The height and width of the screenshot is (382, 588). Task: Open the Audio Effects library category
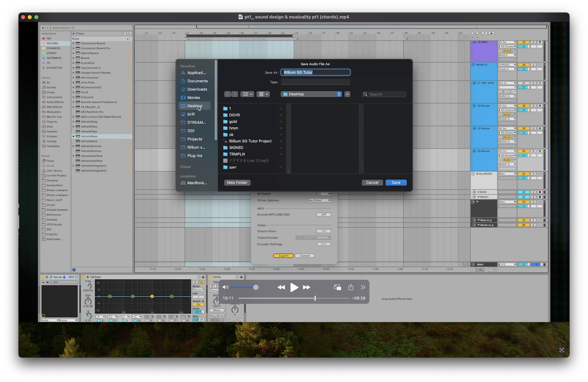(55, 102)
